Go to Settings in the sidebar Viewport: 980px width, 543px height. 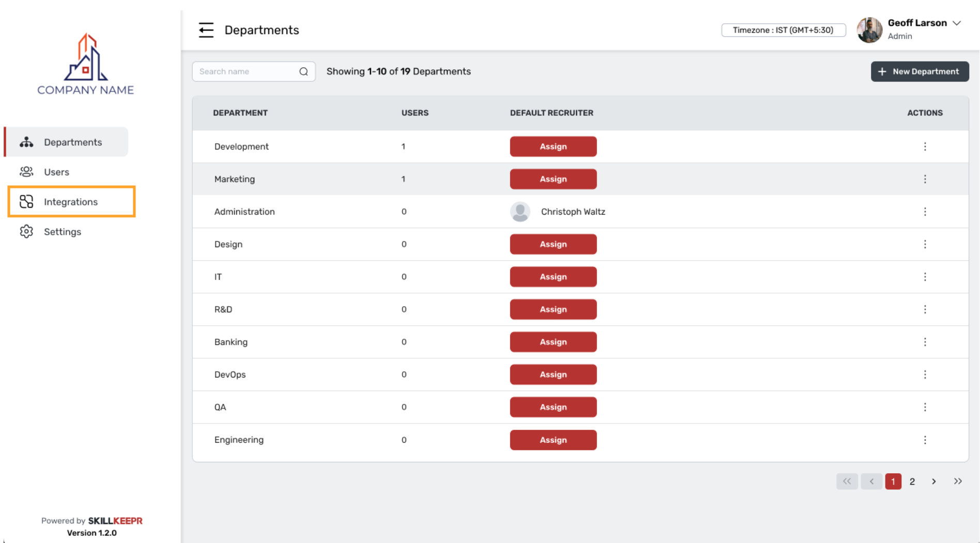pos(63,232)
